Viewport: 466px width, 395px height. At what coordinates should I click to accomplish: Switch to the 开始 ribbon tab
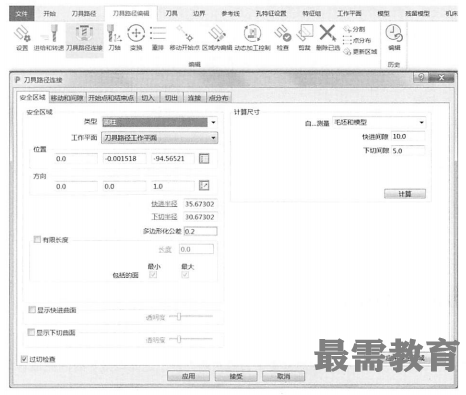coord(50,13)
